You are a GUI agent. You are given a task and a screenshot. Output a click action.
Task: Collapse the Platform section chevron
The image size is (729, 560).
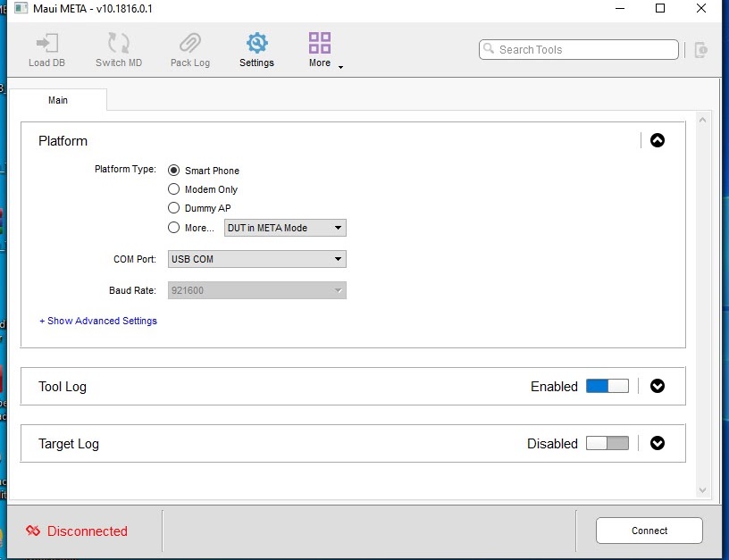[x=657, y=140]
